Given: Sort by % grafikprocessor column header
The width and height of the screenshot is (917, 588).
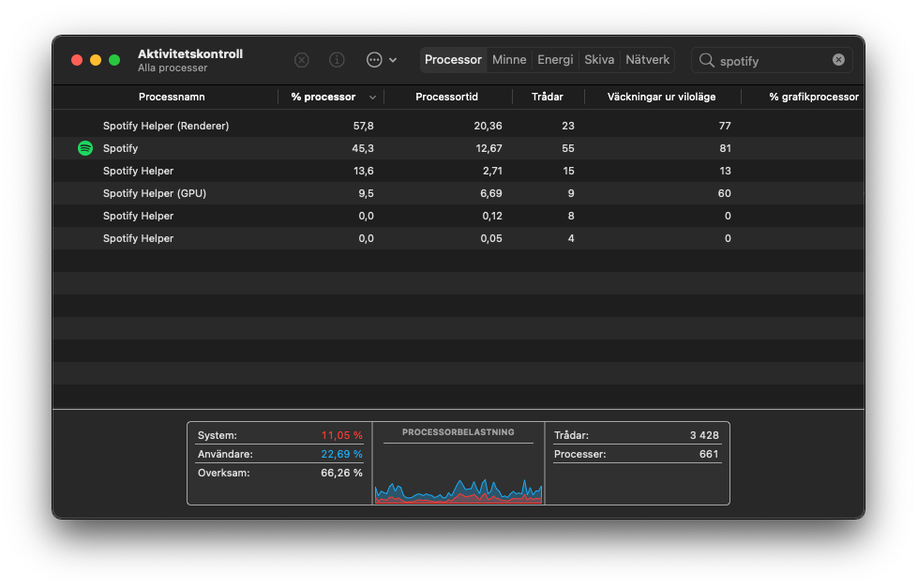Looking at the screenshot, I should (814, 98).
